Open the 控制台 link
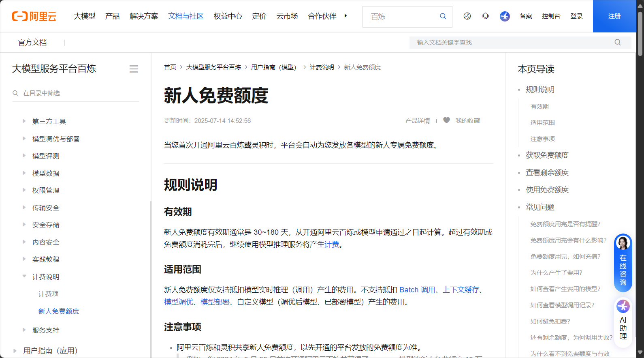Viewport: 644px width, 358px height. pos(551,16)
